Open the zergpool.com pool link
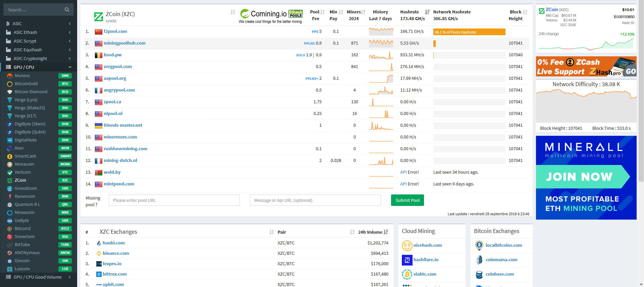This screenshot has height=287, width=644. coord(118,67)
